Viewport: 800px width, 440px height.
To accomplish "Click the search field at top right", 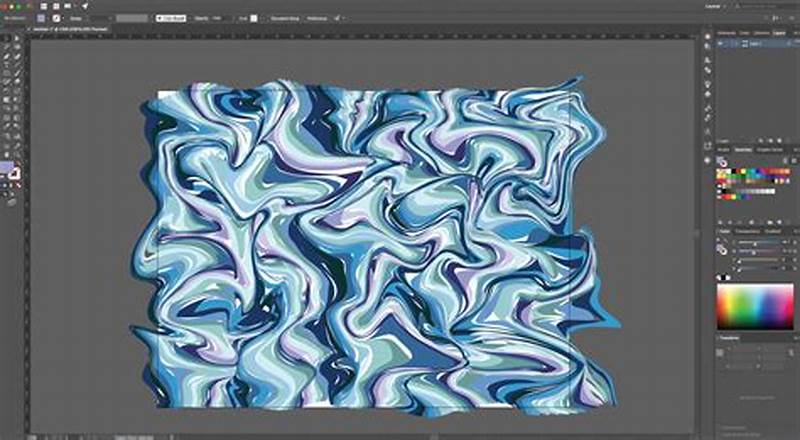I will [x=770, y=6].
